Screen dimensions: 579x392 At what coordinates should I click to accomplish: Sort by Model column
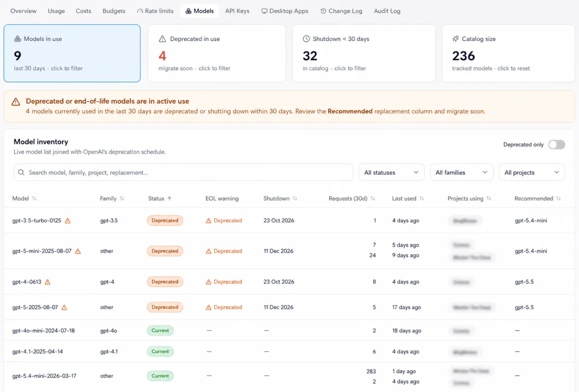point(24,199)
